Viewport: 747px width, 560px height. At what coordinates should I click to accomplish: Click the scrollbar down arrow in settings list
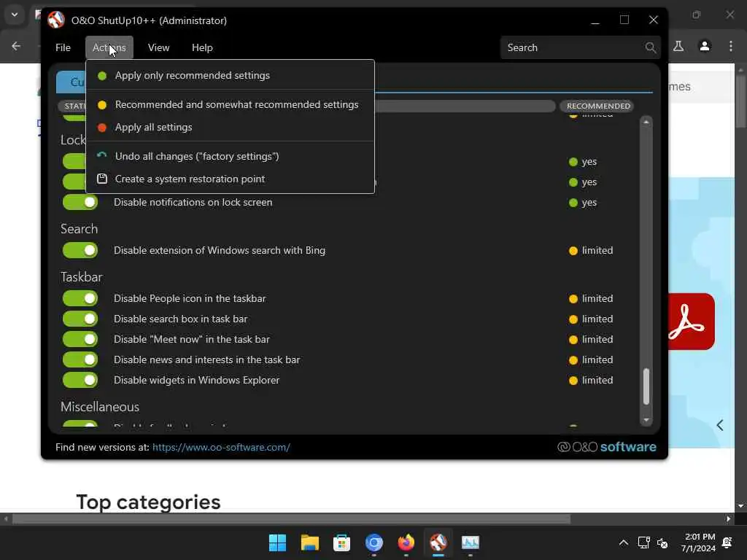pyautogui.click(x=646, y=420)
